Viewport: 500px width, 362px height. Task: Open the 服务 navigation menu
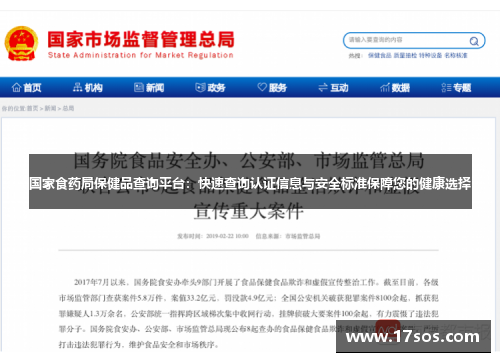click(272, 88)
